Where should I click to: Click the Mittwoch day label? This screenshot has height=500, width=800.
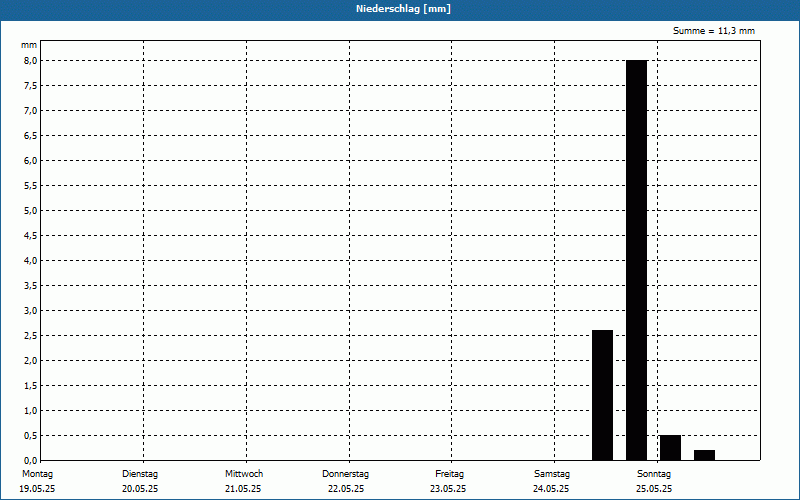(244, 473)
